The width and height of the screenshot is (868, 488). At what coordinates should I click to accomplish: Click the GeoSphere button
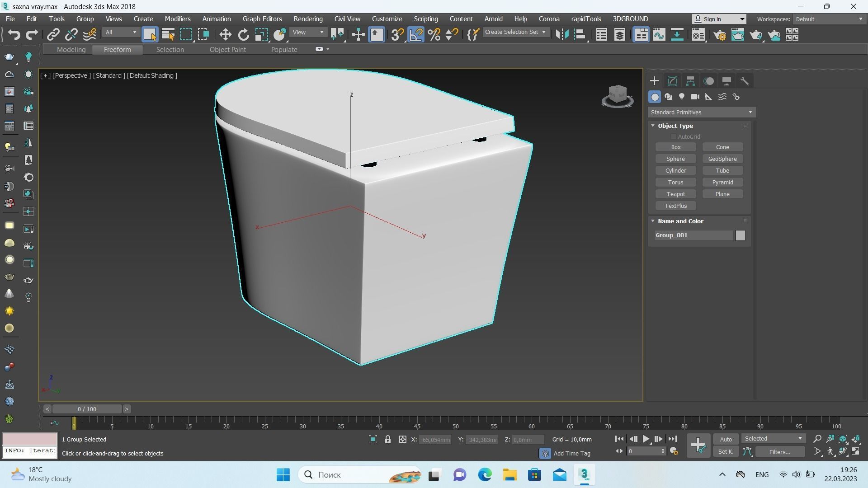(722, 159)
